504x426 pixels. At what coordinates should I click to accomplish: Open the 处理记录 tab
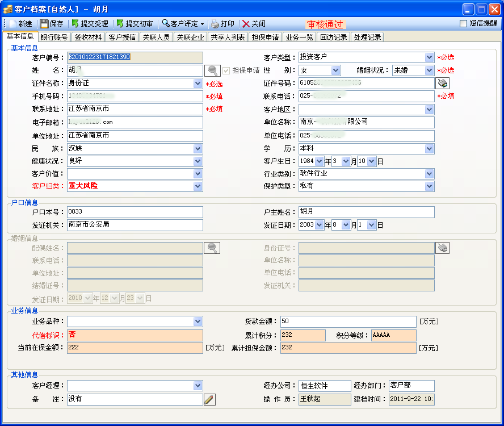point(367,37)
